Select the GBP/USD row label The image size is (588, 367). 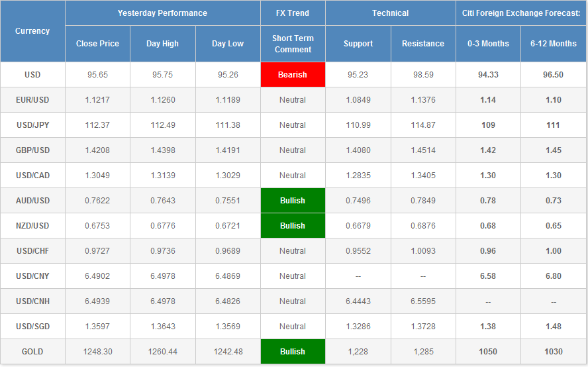[32, 150]
